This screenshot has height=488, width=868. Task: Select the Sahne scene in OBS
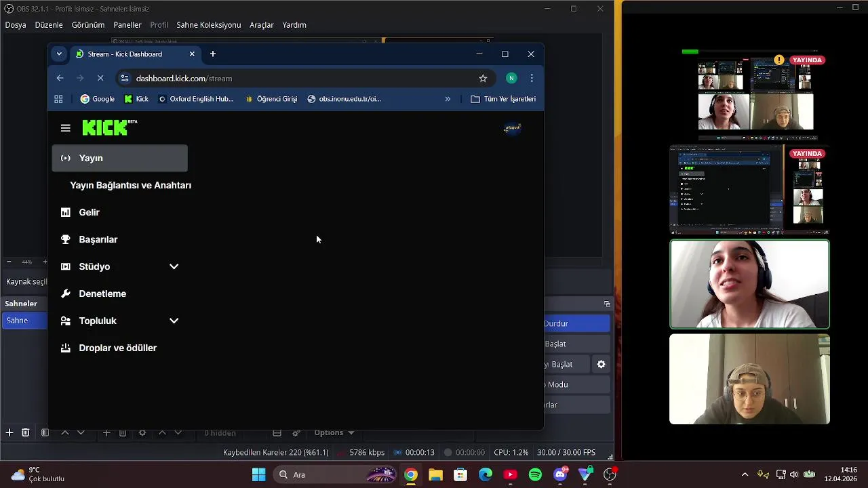click(x=24, y=321)
